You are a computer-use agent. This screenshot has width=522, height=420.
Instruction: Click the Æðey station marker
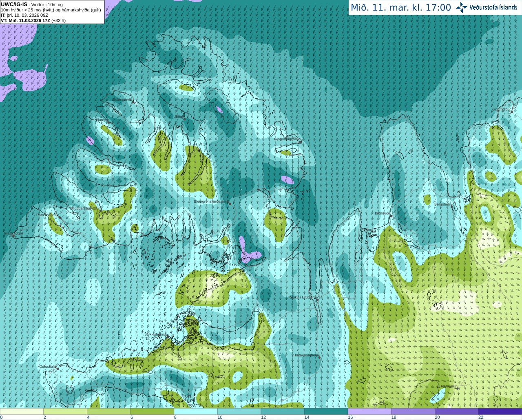184,119
